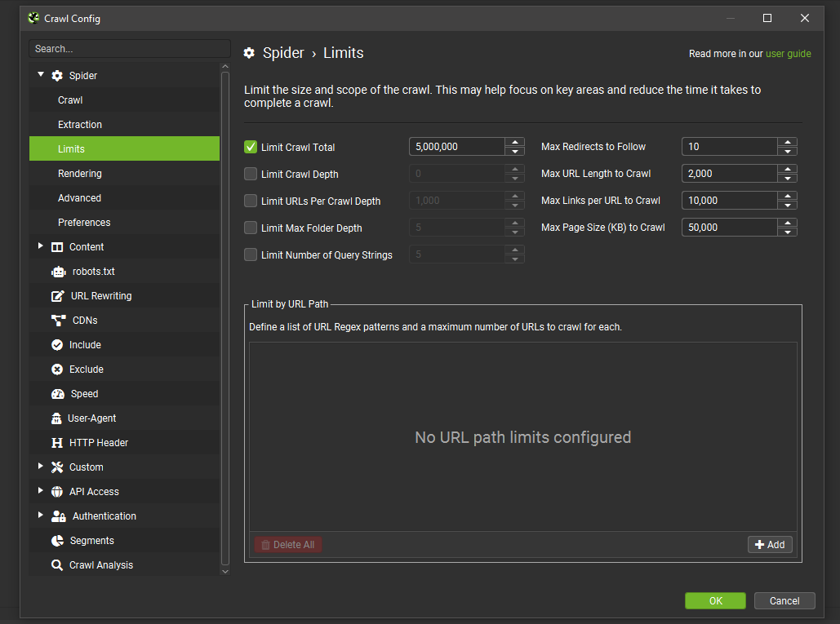Expand the Content tree section

(41, 246)
